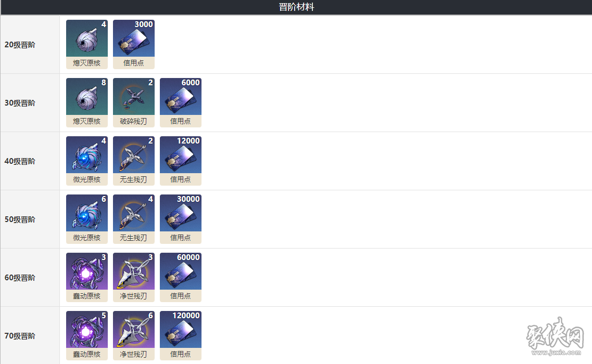Click the 微光原核 icon in 40级晋阶 row

[87, 161]
